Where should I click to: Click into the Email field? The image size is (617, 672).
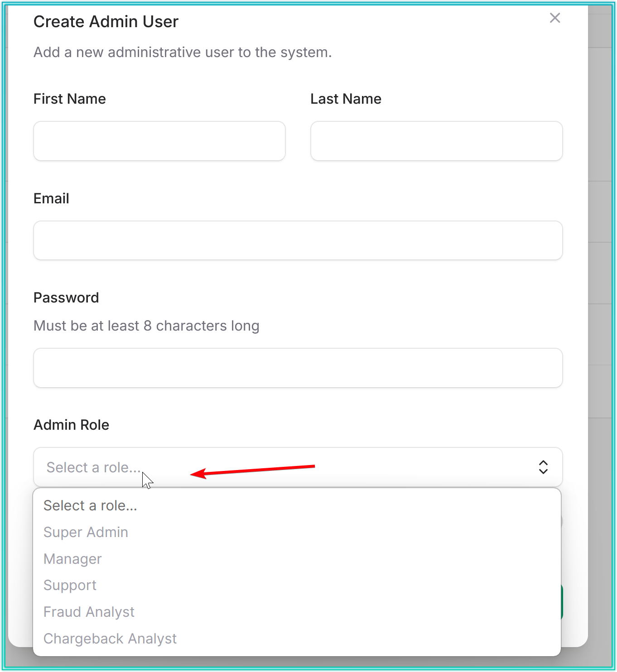pos(298,240)
